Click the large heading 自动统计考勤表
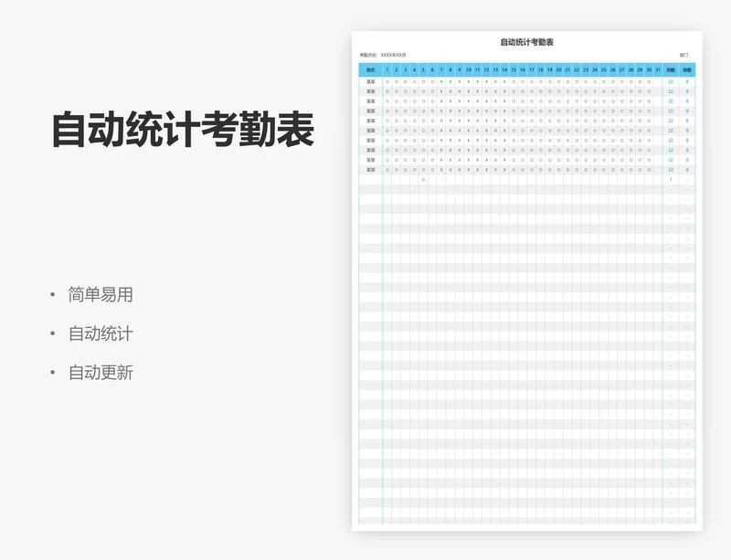This screenshot has height=560, width=731. tap(184, 130)
